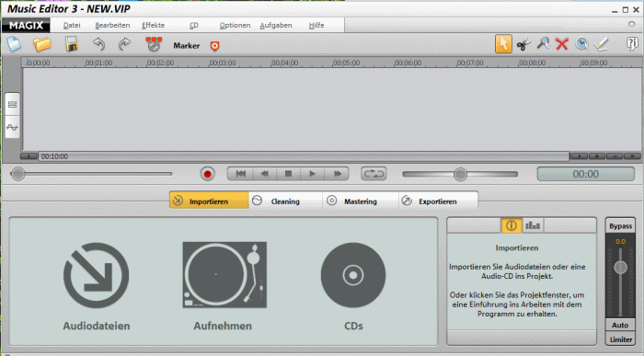
Task: Click the 00:08:00 mark on ruler
Action: pos(533,63)
